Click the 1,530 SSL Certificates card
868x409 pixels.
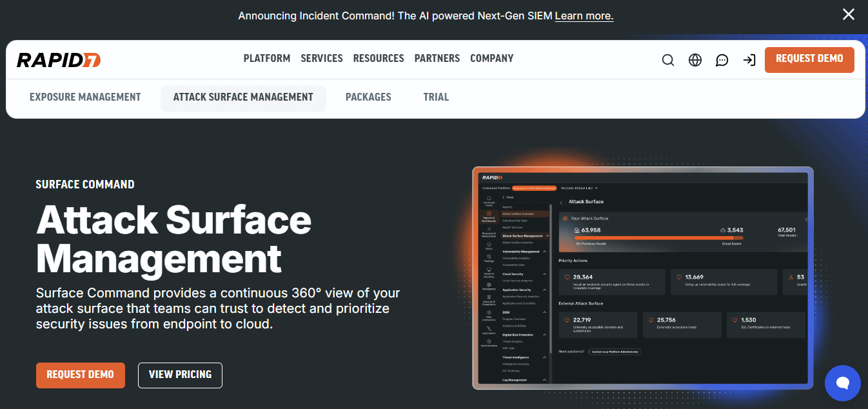click(766, 325)
